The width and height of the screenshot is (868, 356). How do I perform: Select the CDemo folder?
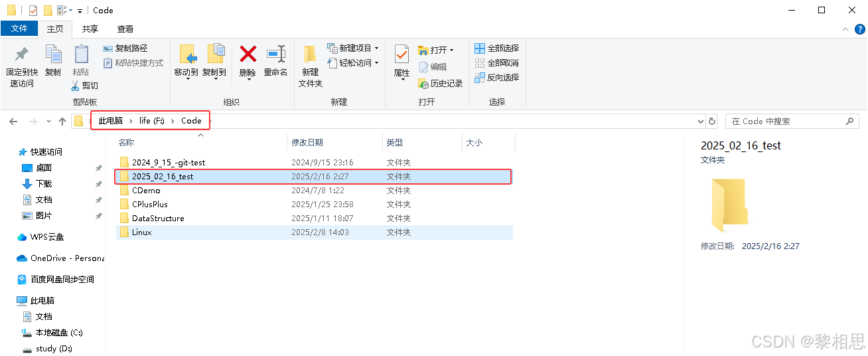pyautogui.click(x=314, y=191)
